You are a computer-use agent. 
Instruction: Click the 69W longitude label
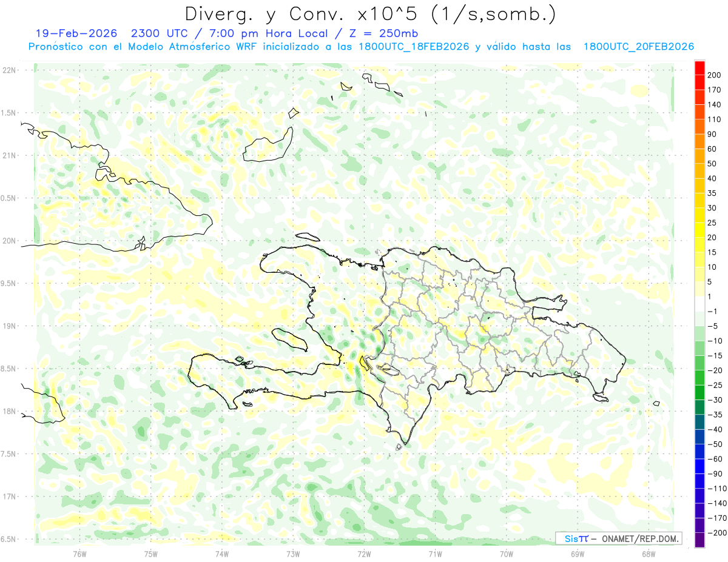tap(578, 554)
